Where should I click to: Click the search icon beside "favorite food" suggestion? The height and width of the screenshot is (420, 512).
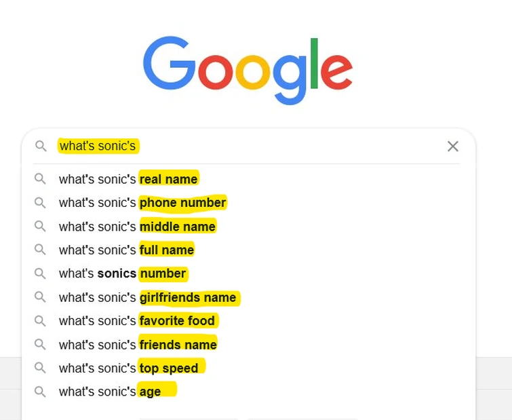[x=41, y=320]
